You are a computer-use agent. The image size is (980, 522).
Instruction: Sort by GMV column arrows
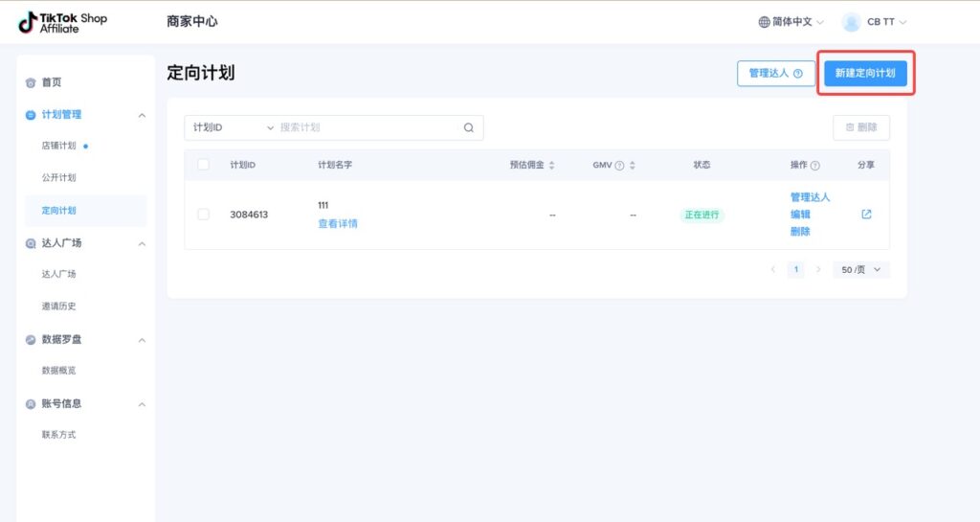[x=633, y=166]
